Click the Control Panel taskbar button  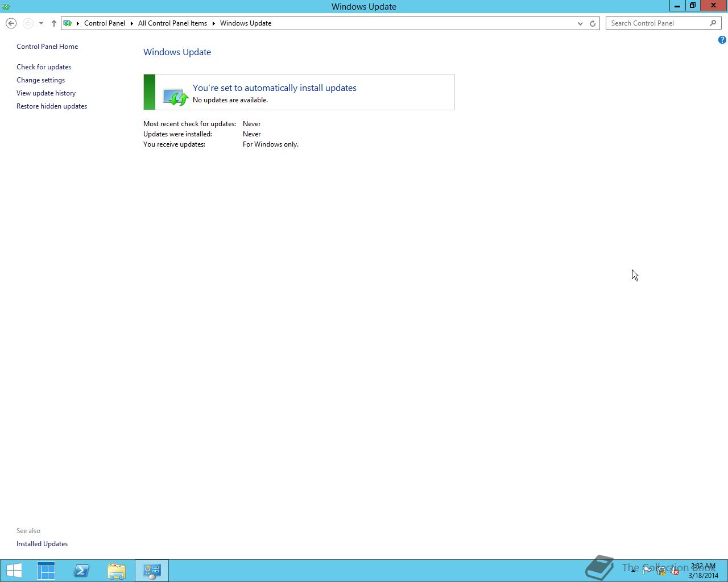(152, 571)
